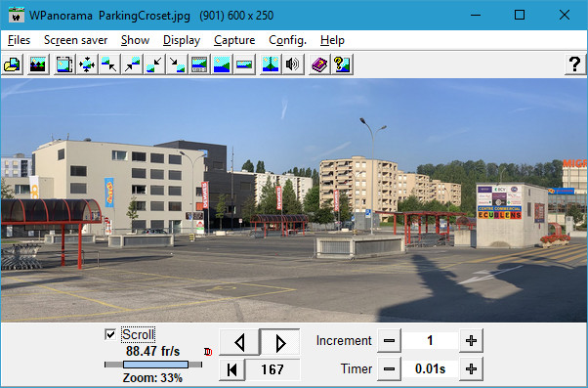Click the picture-with-frame toolbar icon
The image size is (588, 388).
[x=64, y=65]
